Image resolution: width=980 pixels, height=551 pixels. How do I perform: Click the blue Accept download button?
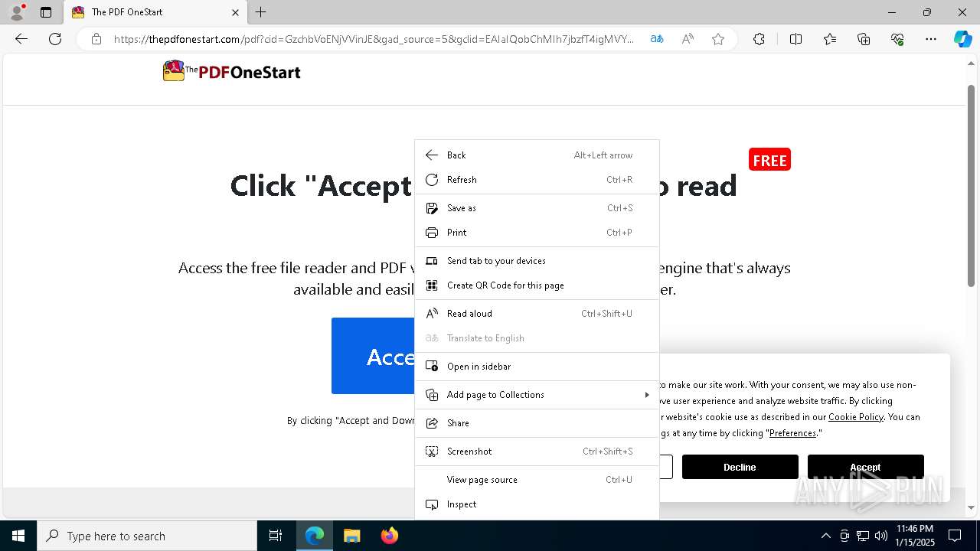373,356
